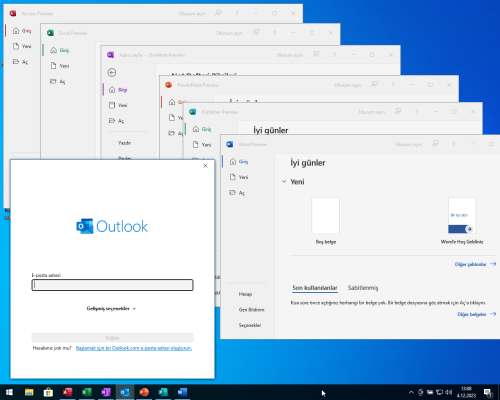Open help in the Word title bar
The width and height of the screenshot is (500, 400).
(454, 144)
